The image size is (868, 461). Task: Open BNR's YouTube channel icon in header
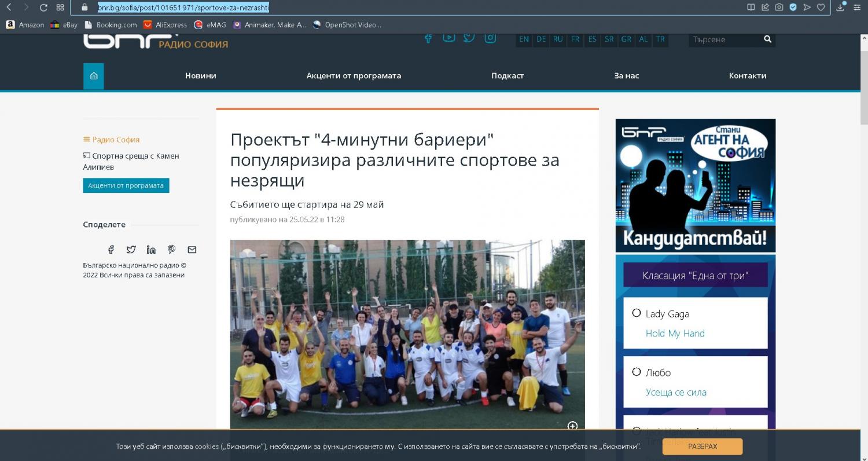pos(448,38)
